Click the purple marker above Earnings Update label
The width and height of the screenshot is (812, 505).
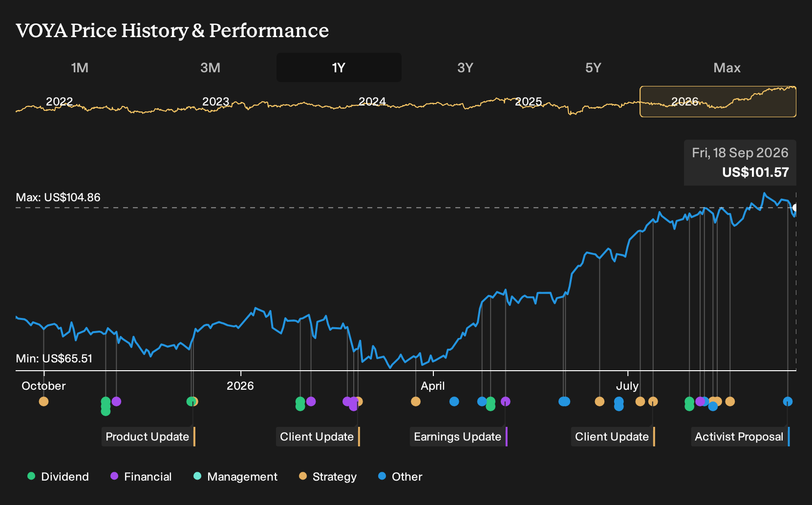(506, 401)
